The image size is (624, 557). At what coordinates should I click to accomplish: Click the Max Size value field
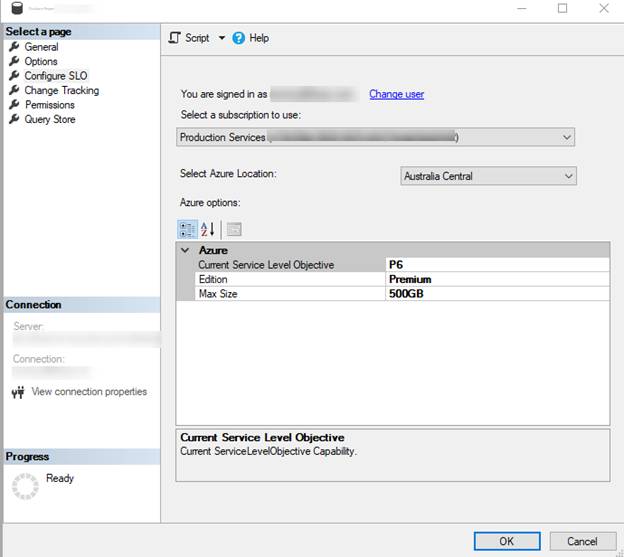click(496, 294)
